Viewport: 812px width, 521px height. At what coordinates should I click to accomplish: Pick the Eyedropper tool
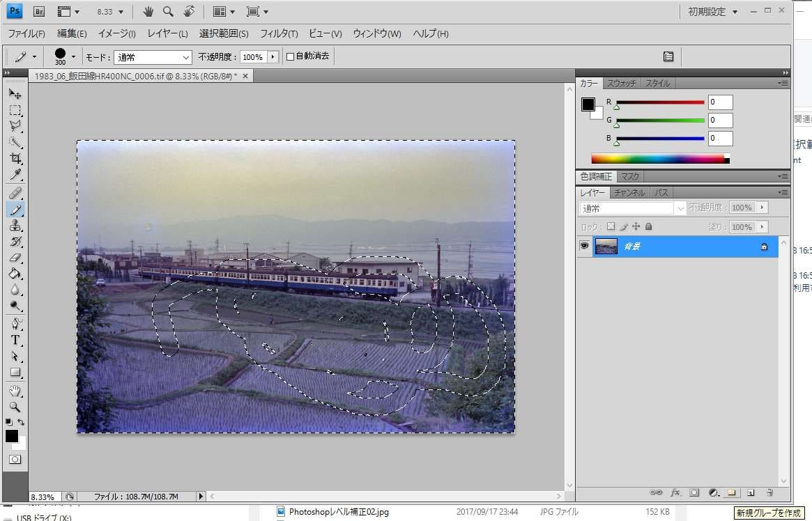tap(15, 175)
